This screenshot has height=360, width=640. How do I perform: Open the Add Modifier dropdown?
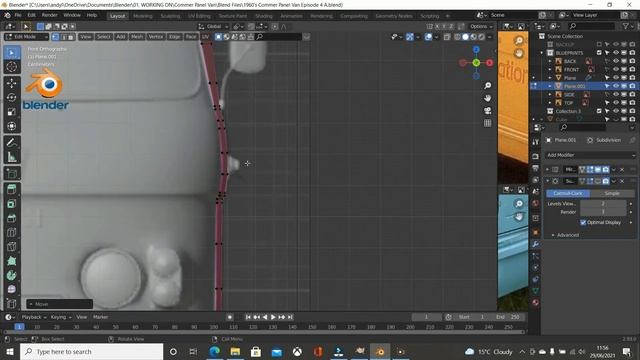tap(591, 155)
